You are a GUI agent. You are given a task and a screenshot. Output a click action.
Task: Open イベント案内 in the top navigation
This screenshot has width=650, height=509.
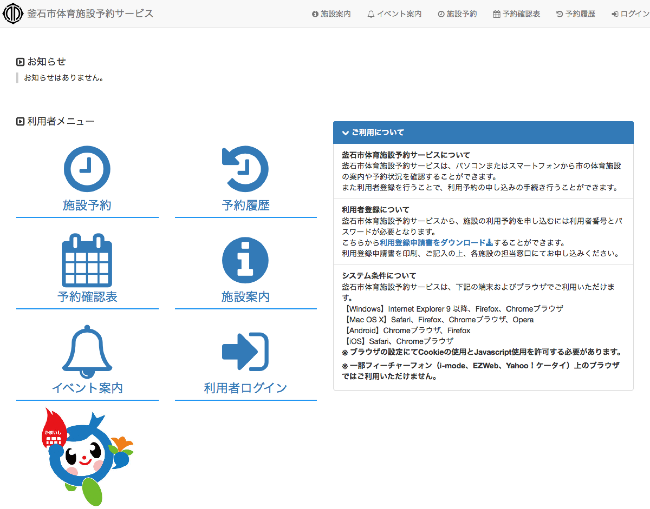(394, 14)
